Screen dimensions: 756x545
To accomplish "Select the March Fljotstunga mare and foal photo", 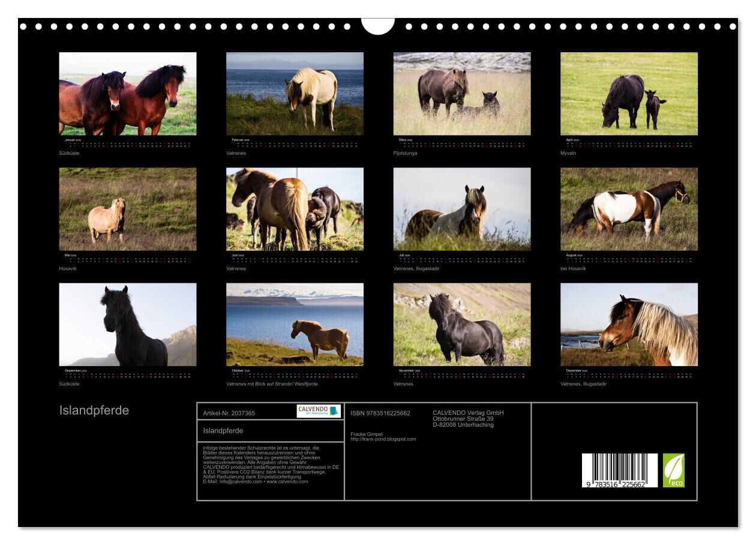I will (462, 94).
